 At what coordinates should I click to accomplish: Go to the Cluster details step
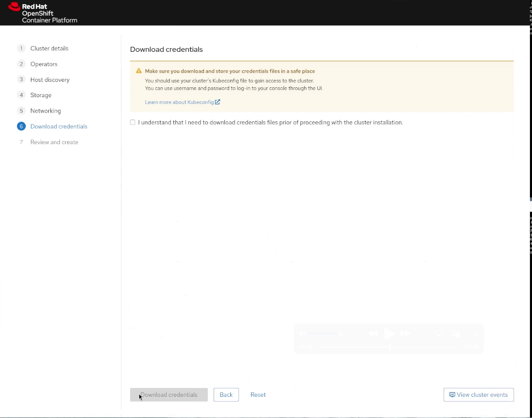pyautogui.click(x=49, y=48)
